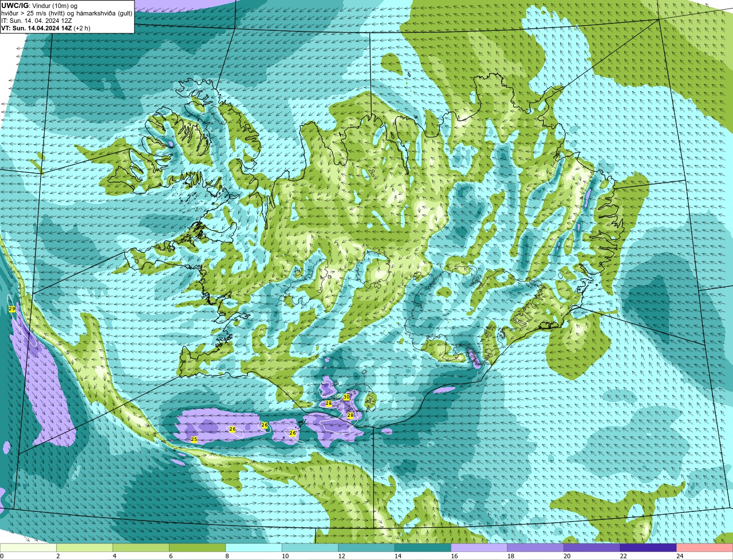Click the pink above-24 m/s legend swatch

point(706,547)
